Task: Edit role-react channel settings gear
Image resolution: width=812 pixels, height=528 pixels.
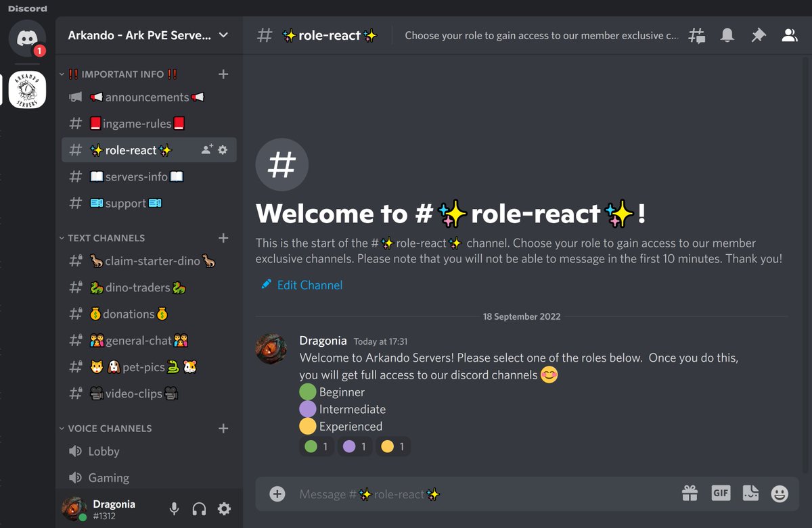Action: point(223,150)
